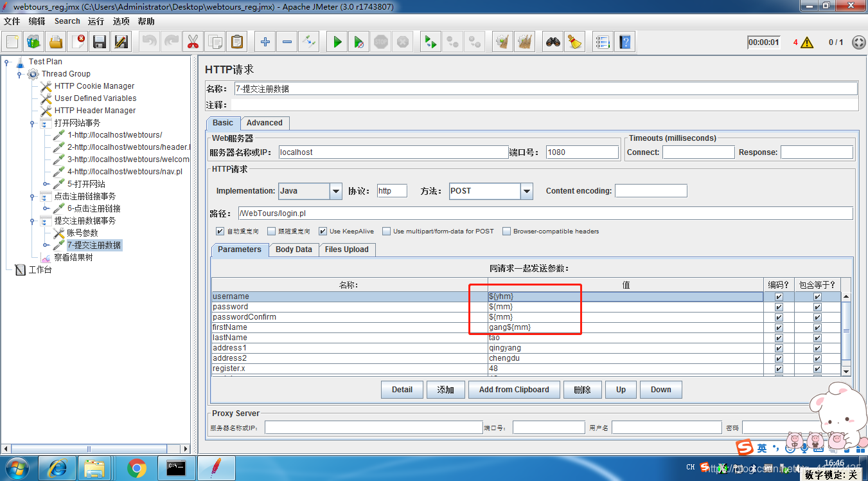Open the Templates toolbar icon
The width and height of the screenshot is (868, 481).
(x=34, y=42)
